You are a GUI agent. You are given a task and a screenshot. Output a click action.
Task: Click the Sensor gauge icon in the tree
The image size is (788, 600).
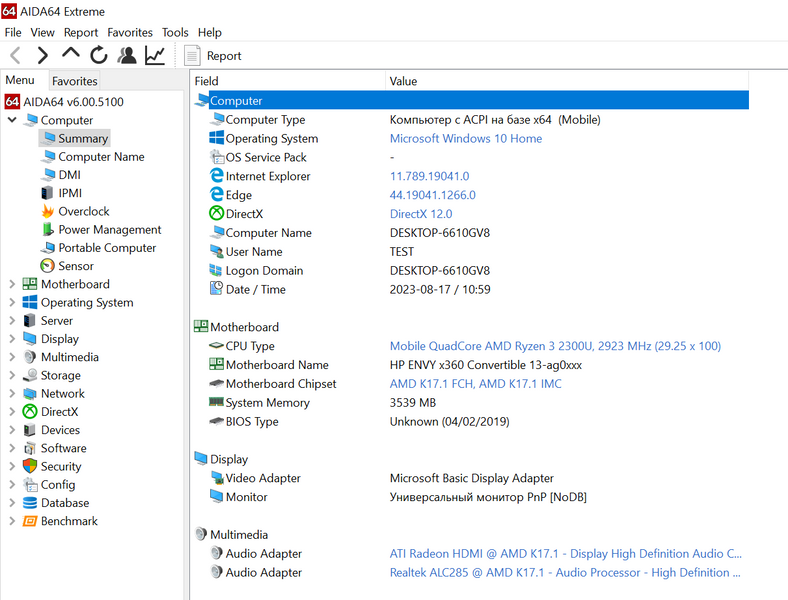[47, 266]
